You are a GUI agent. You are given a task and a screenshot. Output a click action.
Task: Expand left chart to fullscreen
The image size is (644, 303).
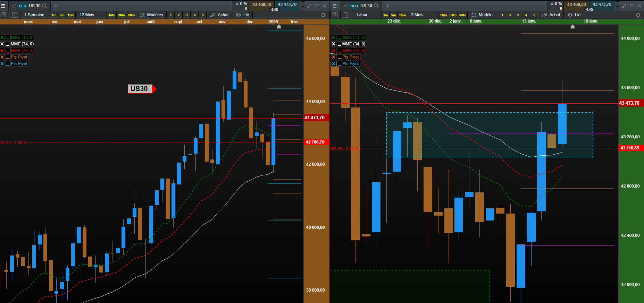[x=309, y=6]
